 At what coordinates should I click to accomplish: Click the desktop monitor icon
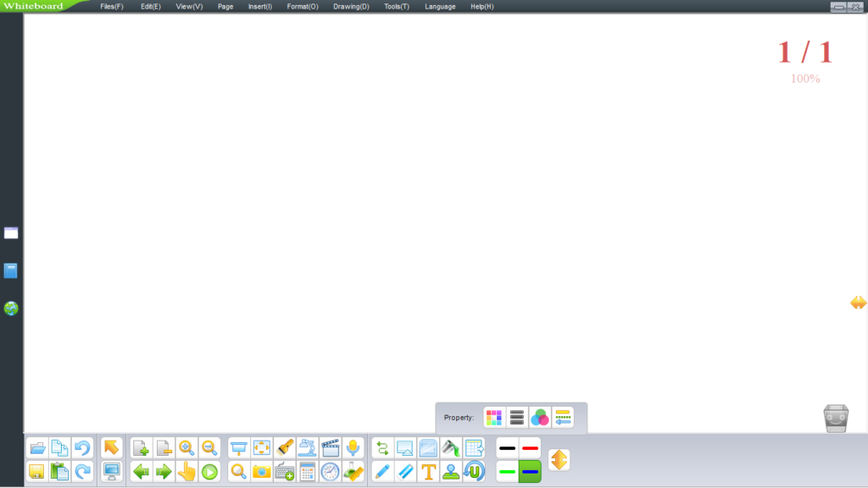click(x=111, y=471)
